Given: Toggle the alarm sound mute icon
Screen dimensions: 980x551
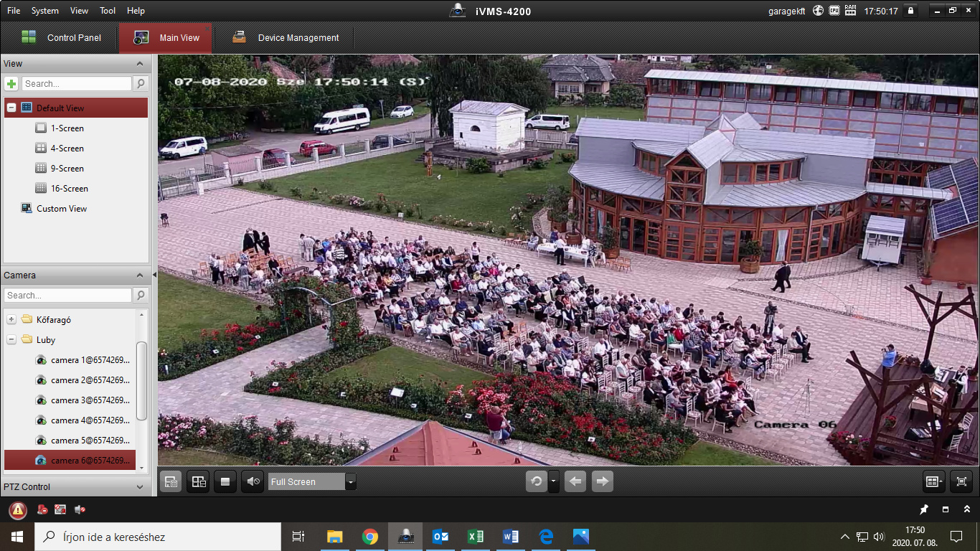Looking at the screenshot, I should pos(80,509).
